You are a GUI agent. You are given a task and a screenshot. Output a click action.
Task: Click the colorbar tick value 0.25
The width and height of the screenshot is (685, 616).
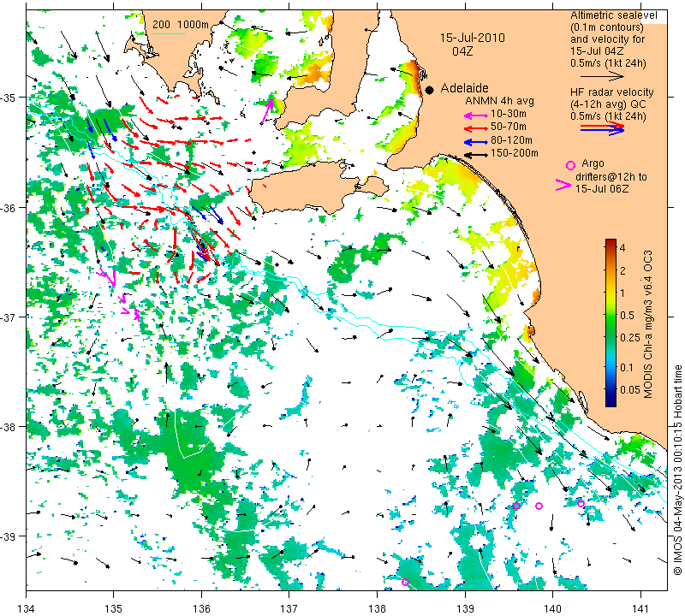point(630,337)
